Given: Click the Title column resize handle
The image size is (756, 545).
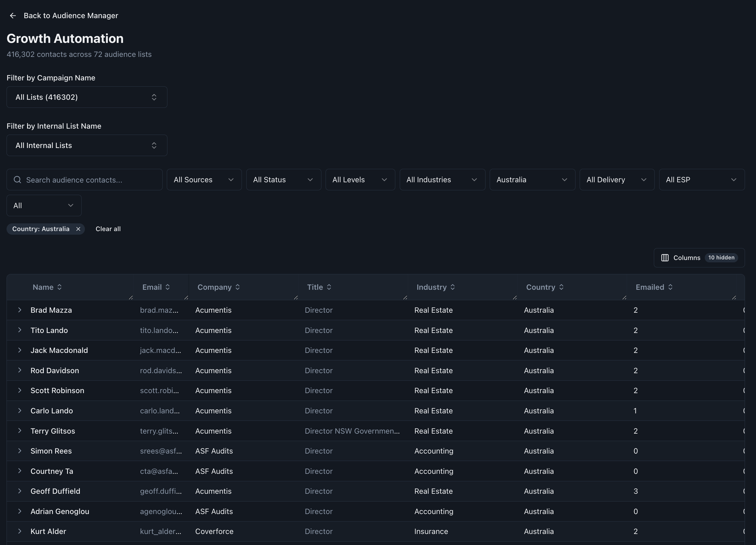Looking at the screenshot, I should coord(405,297).
